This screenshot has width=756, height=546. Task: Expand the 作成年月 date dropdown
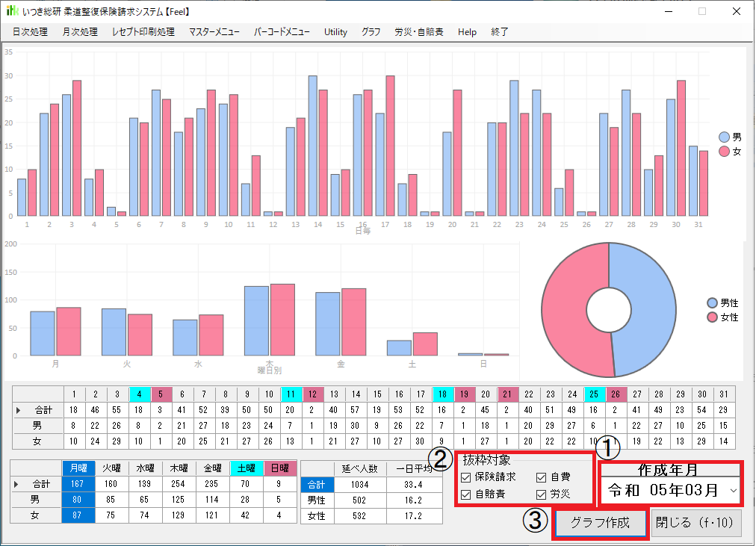tap(732, 491)
